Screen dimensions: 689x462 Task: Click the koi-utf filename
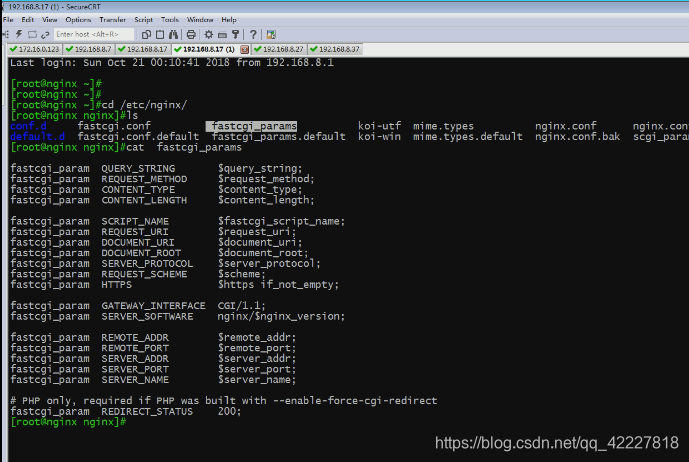tap(379, 126)
